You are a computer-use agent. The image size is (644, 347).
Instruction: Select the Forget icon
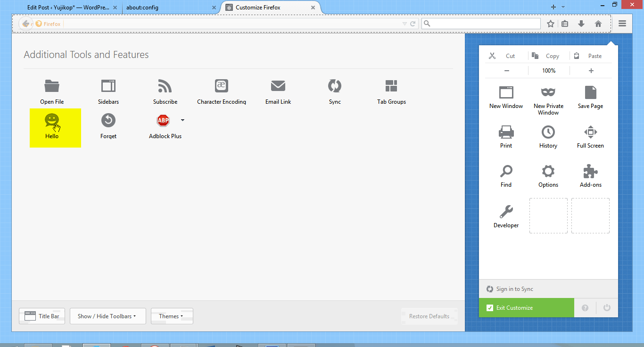coord(108,120)
